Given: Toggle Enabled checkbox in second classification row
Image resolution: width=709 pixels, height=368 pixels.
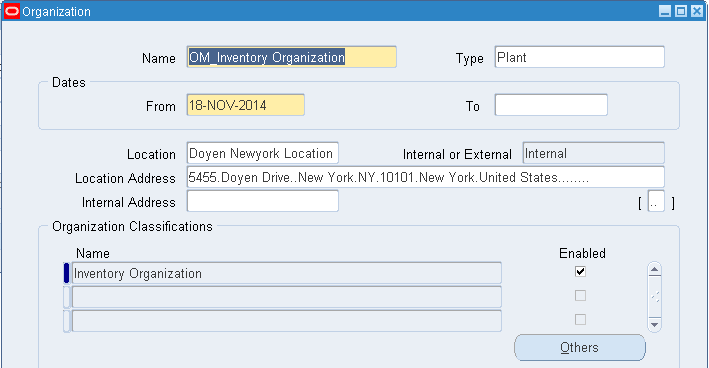Looking at the screenshot, I should click(x=580, y=296).
